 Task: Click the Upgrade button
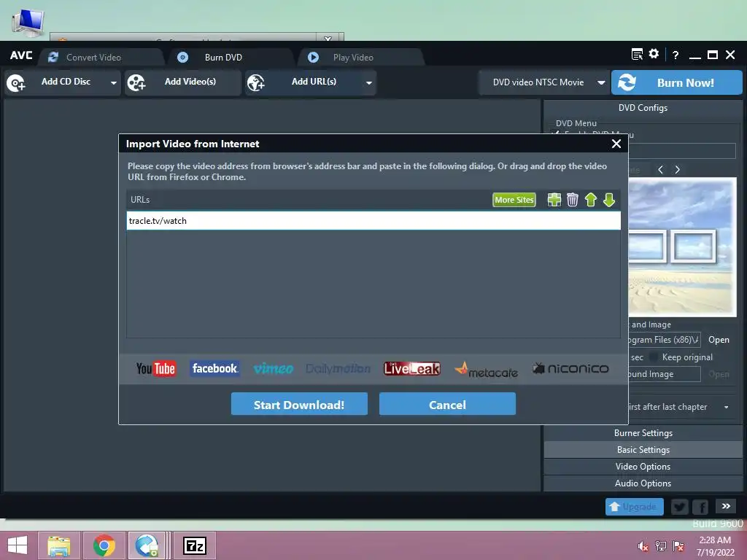coord(635,507)
